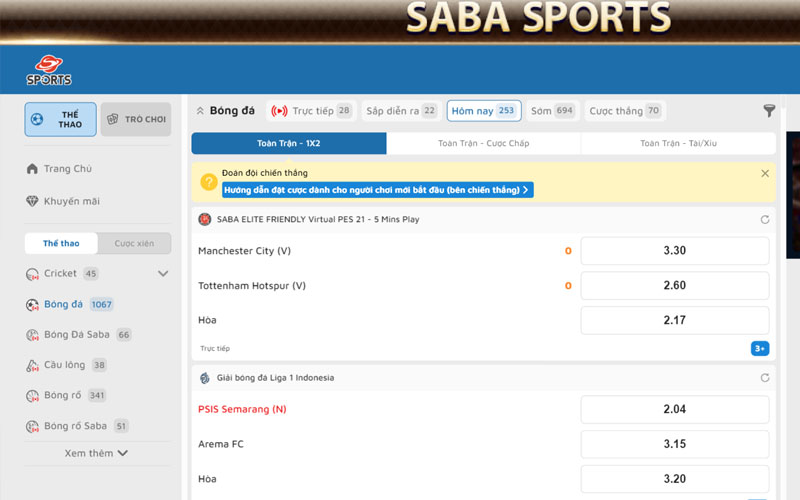Click the home icon beside Trang Chủ
This screenshot has height=500, width=800.
tap(32, 169)
